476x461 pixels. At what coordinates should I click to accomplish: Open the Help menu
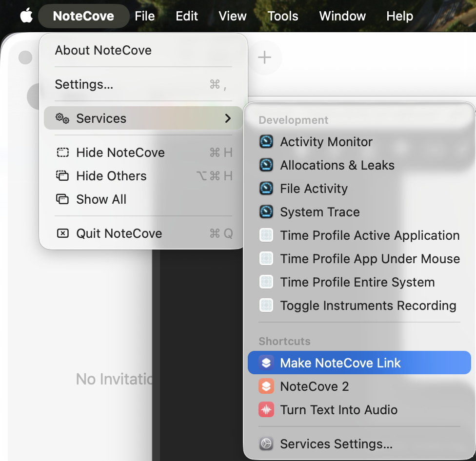pyautogui.click(x=399, y=16)
